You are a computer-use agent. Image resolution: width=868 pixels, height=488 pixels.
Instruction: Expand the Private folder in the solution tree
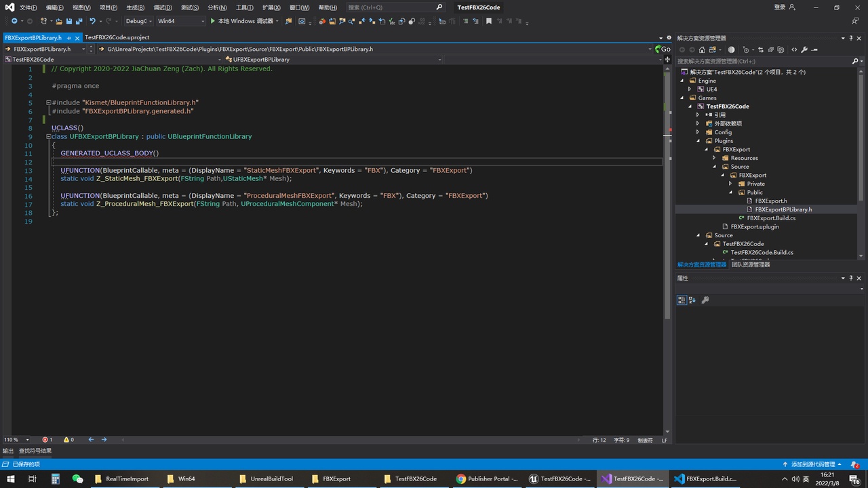tap(730, 184)
